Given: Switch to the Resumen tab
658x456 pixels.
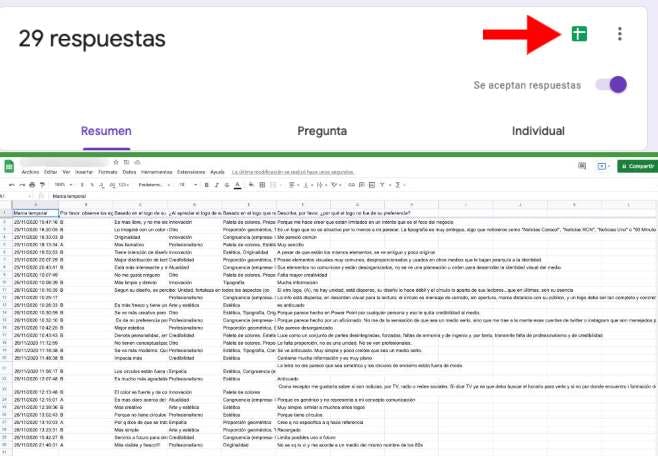Looking at the screenshot, I should [x=106, y=131].
